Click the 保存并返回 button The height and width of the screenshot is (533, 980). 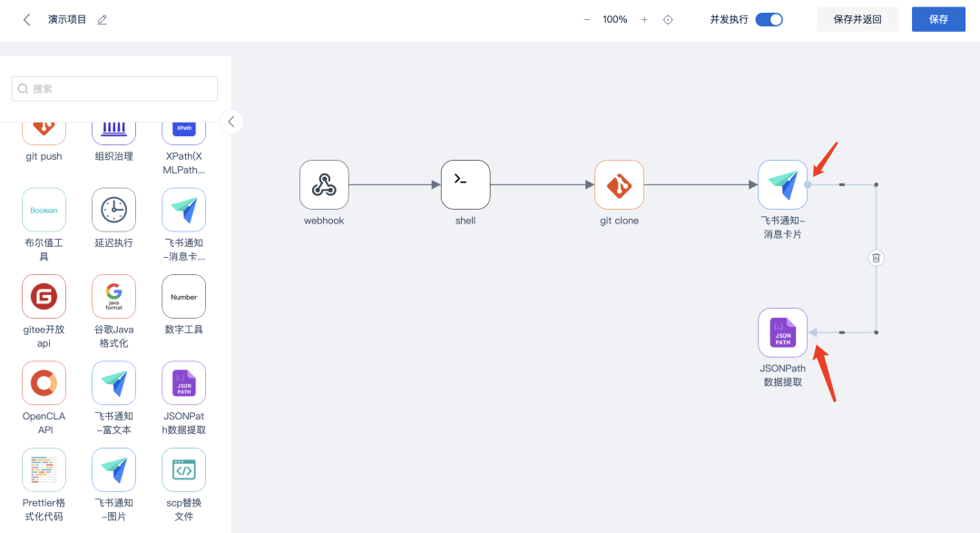857,19
